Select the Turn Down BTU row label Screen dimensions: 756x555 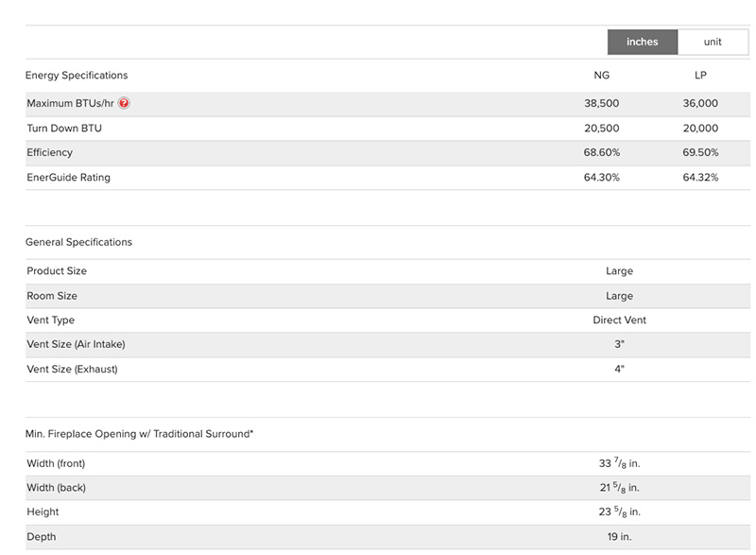point(64,128)
